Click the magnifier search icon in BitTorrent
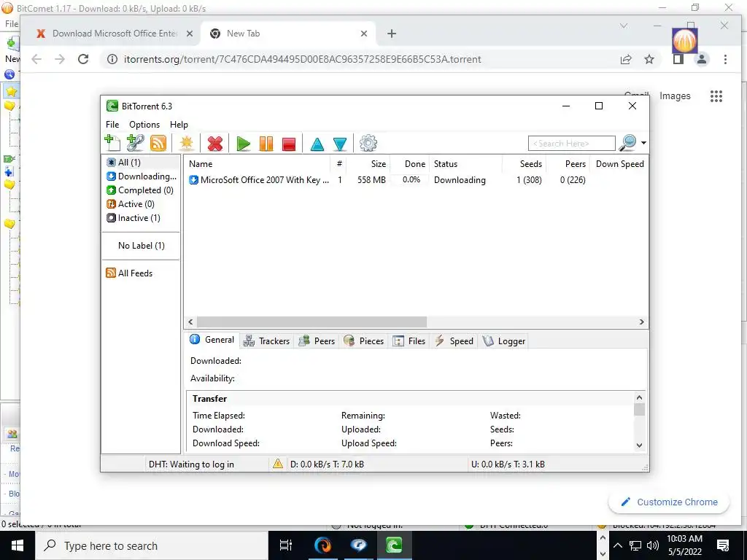This screenshot has height=560, width=747. (x=627, y=143)
